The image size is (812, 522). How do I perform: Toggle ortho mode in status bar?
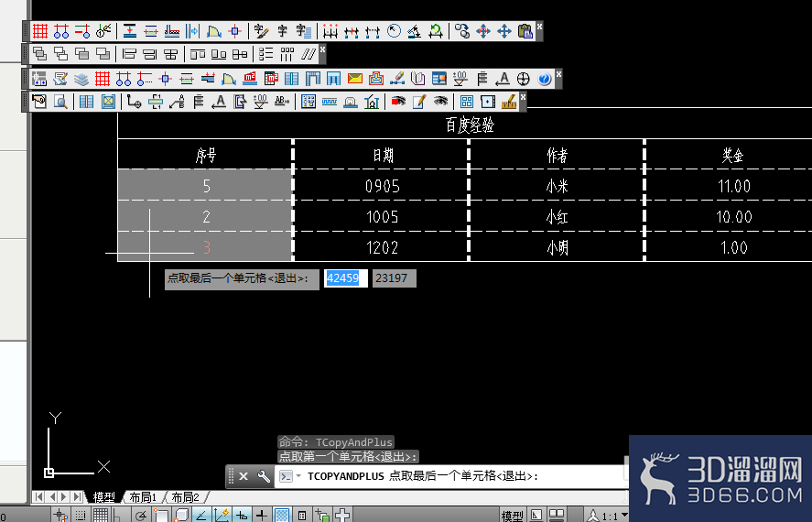point(119,516)
